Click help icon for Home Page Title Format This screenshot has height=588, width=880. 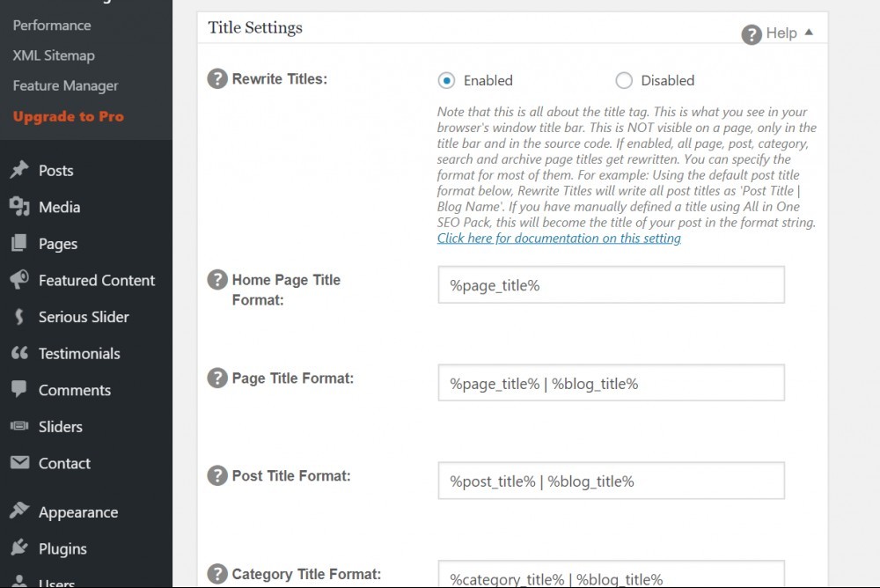[217, 279]
